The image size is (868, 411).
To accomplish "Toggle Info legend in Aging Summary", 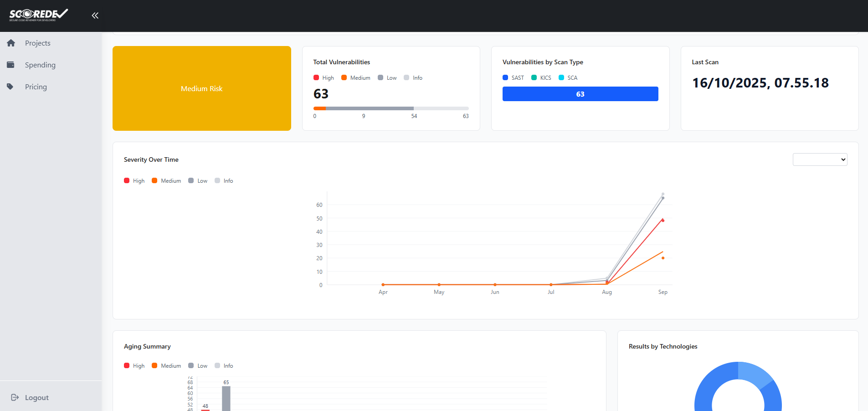I will pyautogui.click(x=224, y=366).
